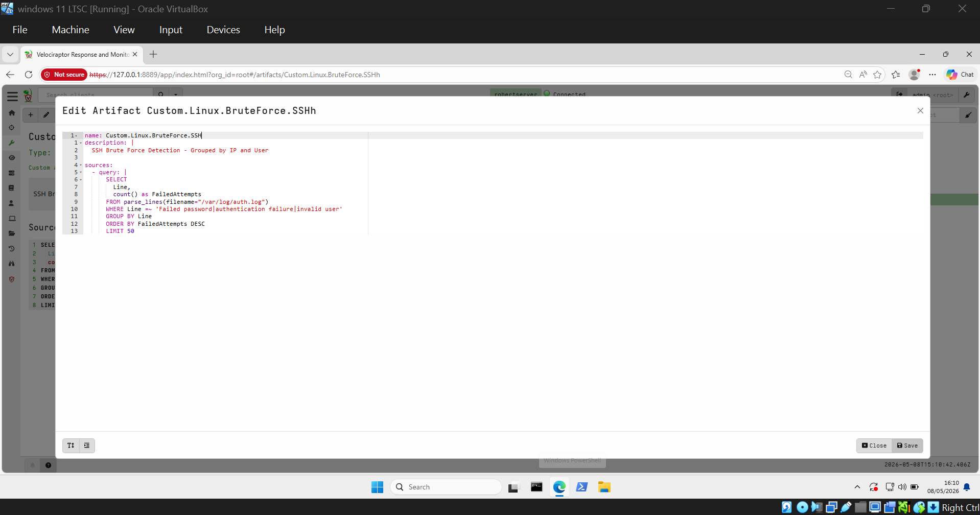Select the Velociraptor Response browser tab
The image size is (980, 515).
click(81, 54)
